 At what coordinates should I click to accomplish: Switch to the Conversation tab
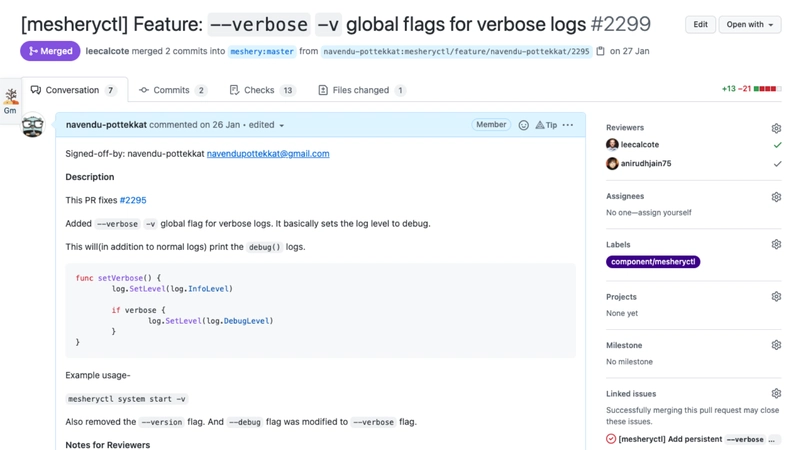point(74,90)
